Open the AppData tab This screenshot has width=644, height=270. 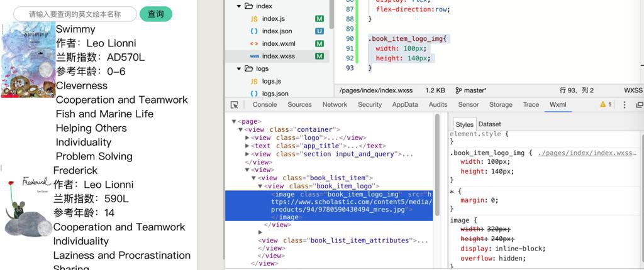405,105
